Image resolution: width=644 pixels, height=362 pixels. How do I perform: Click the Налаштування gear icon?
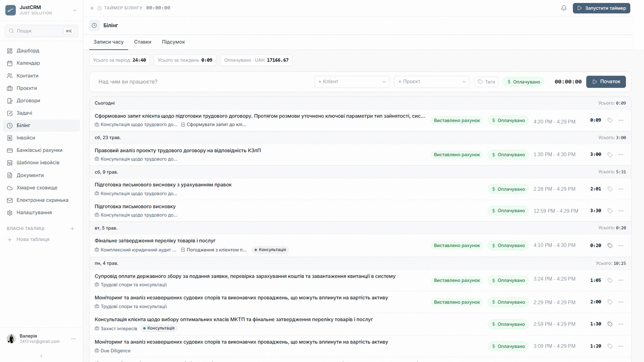point(10,213)
